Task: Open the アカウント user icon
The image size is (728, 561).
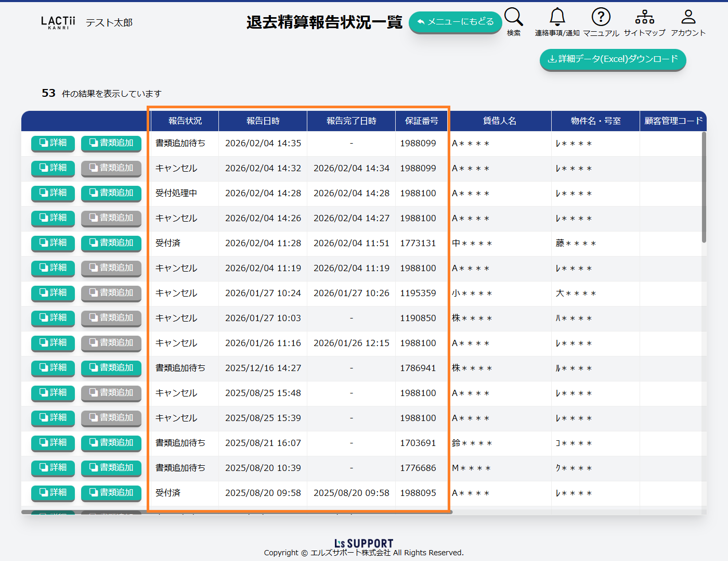Action: click(688, 18)
